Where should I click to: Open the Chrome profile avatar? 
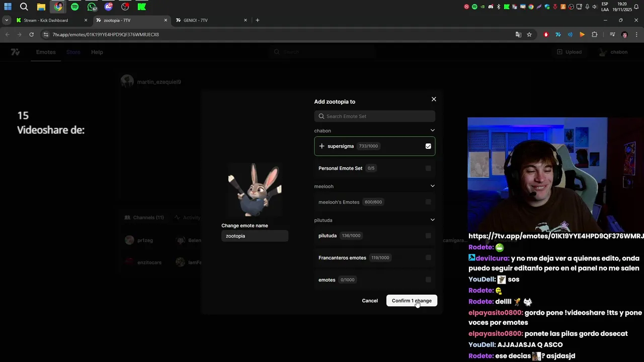pos(624,35)
